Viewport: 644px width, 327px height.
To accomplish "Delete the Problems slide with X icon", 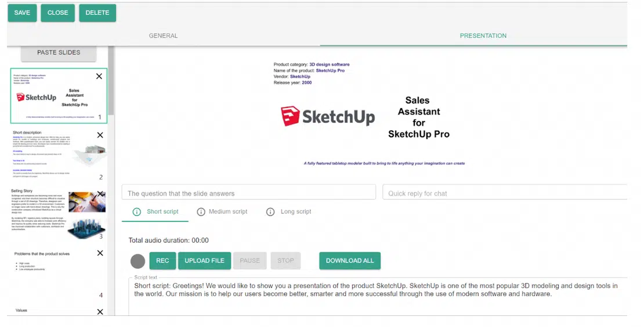I will [100, 253].
